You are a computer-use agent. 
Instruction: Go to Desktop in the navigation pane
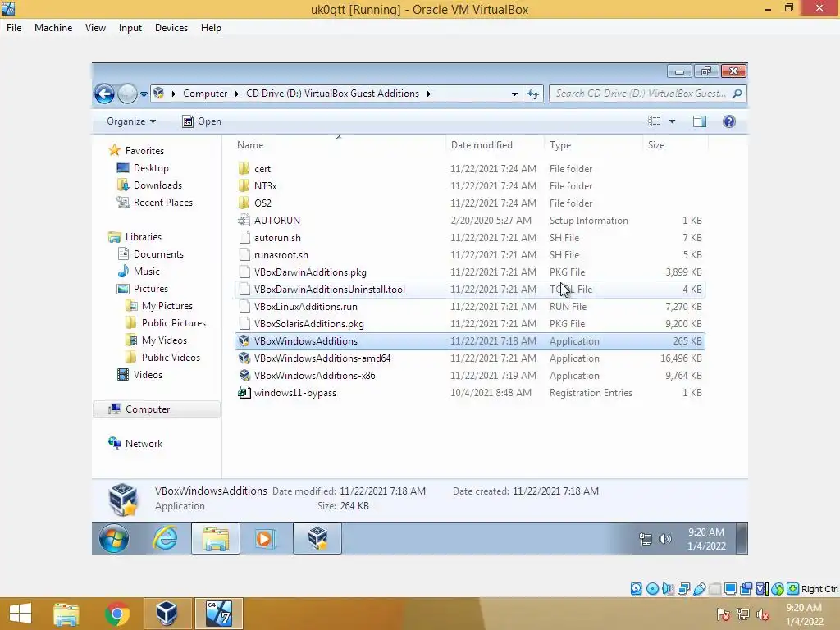tap(143, 167)
